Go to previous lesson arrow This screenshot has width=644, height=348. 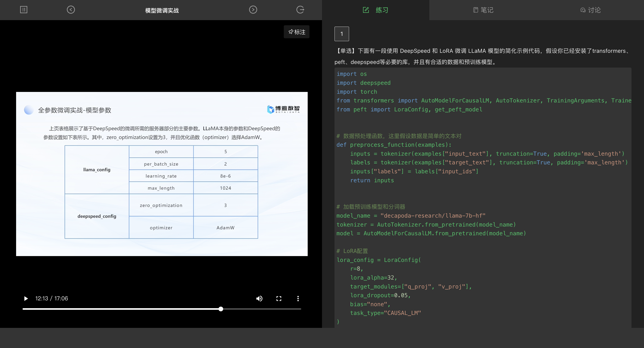pos(71,10)
